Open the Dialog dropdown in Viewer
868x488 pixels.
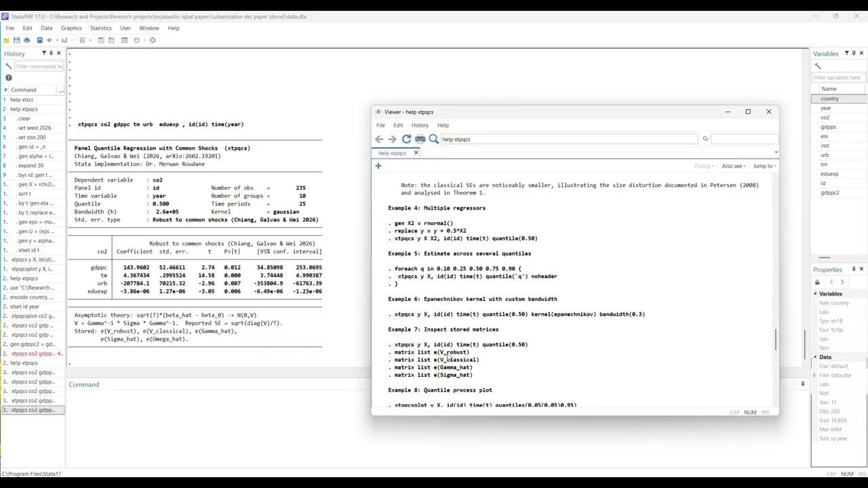705,166
